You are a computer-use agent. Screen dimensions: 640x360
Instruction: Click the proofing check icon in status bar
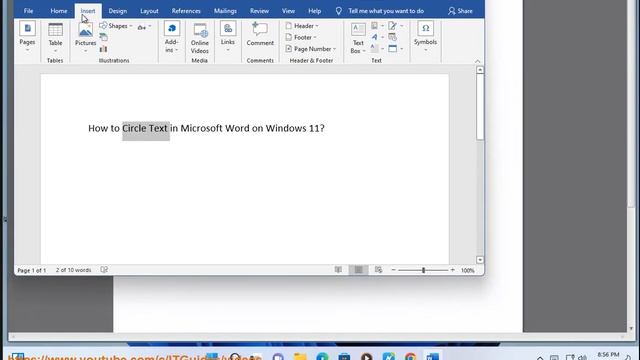104,270
